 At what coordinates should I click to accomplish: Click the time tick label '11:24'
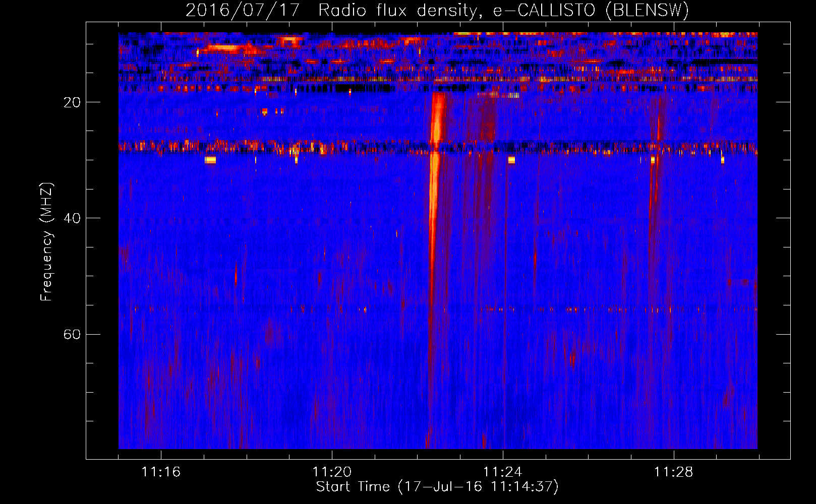[x=503, y=472]
